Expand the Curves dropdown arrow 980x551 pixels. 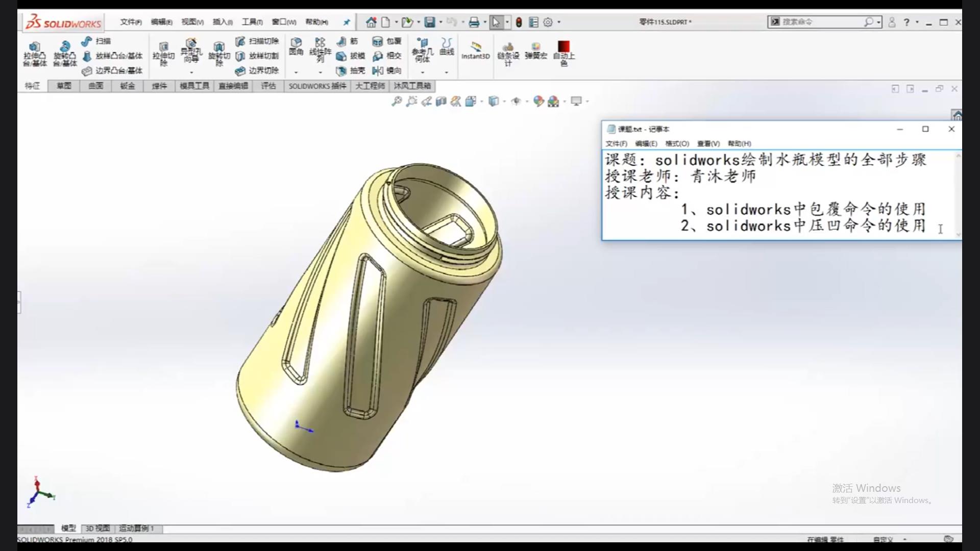447,72
